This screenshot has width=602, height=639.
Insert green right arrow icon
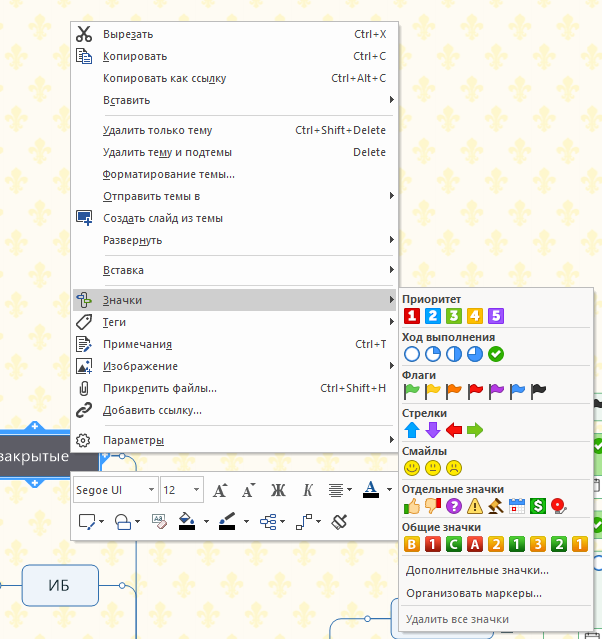point(475,430)
